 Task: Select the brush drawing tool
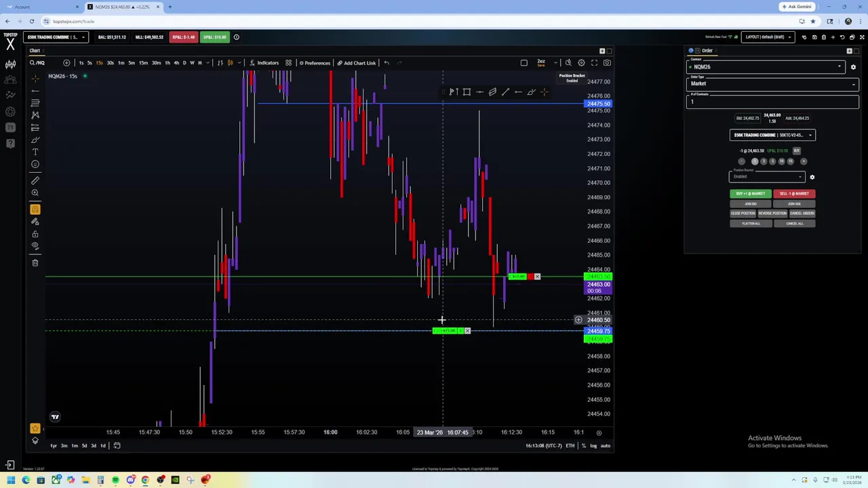[x=35, y=140]
